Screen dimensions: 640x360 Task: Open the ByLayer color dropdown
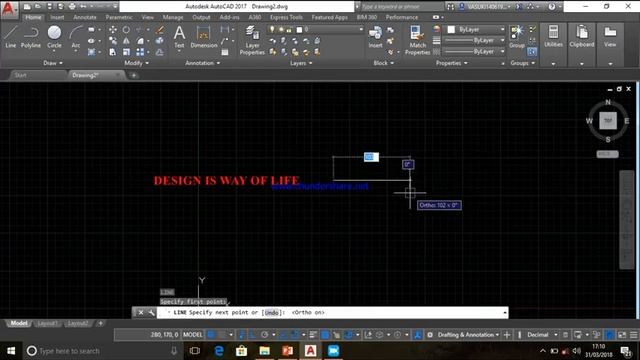pos(502,29)
